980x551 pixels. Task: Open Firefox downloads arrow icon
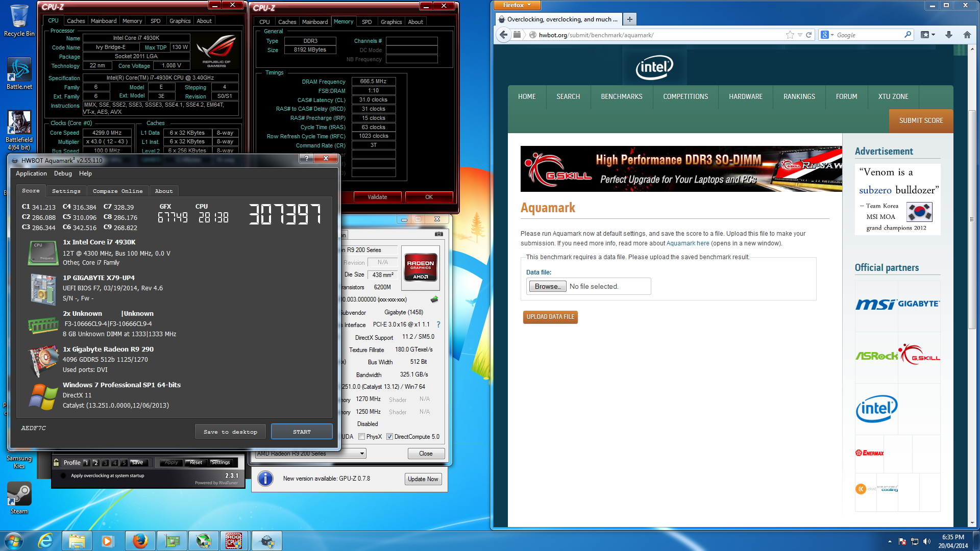(949, 35)
